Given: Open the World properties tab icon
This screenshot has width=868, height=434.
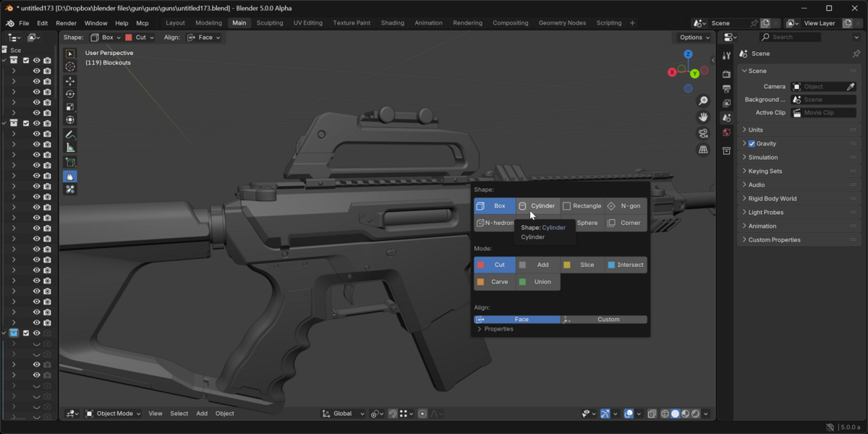Looking at the screenshot, I should 726,132.
